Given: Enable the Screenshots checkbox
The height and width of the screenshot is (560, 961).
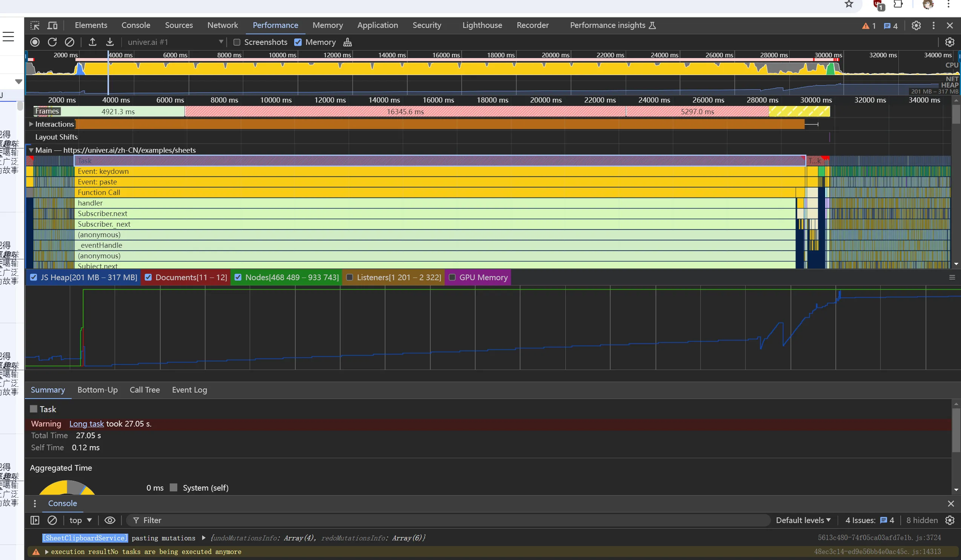Looking at the screenshot, I should coord(237,42).
